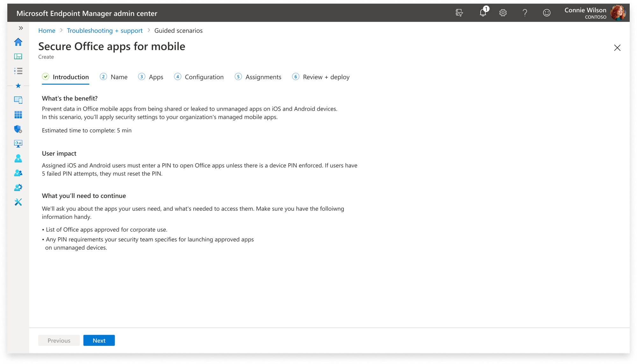Click the Favorites star icon
637x364 pixels.
coord(18,86)
